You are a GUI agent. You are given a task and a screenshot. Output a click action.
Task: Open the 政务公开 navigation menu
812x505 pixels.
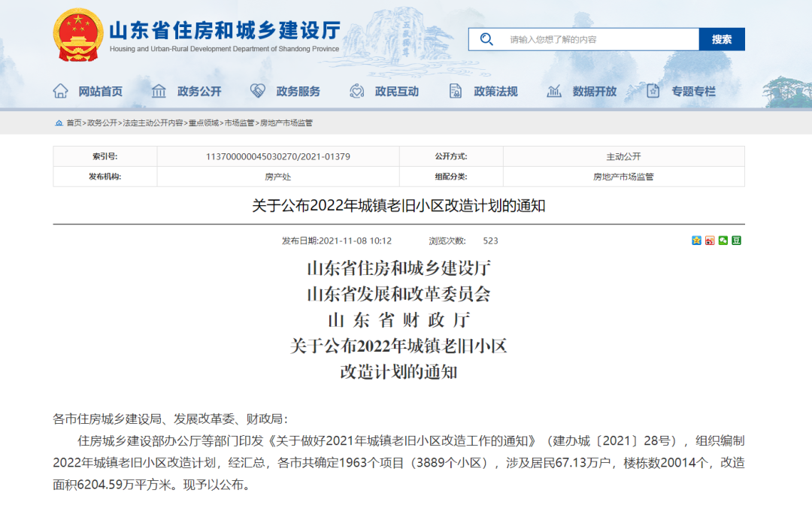[199, 92]
